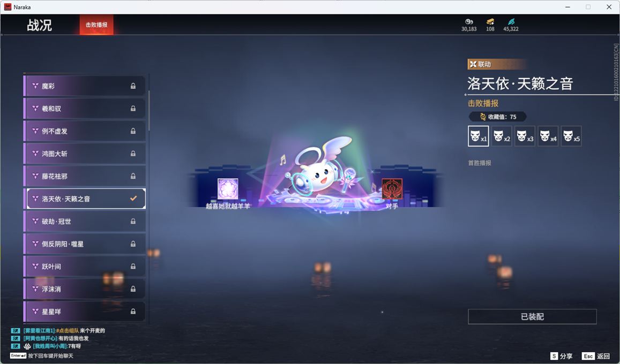Click the gold ingot currency icon

490,22
